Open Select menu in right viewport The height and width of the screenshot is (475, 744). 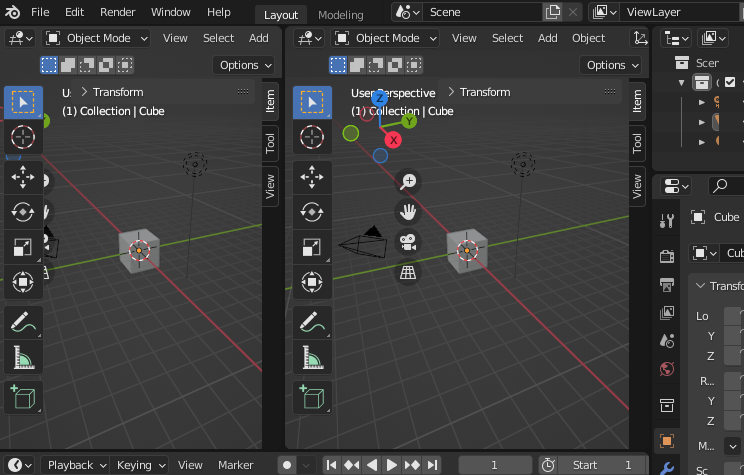(x=507, y=38)
